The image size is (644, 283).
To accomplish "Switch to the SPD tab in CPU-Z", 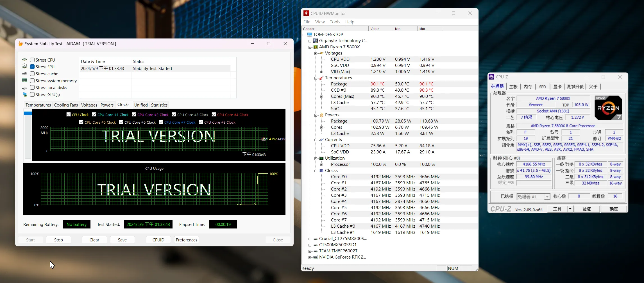I will pos(543,87).
